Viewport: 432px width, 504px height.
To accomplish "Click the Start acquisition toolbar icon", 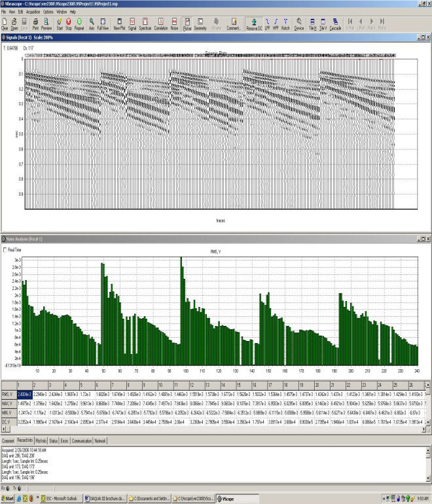I will [x=60, y=24].
